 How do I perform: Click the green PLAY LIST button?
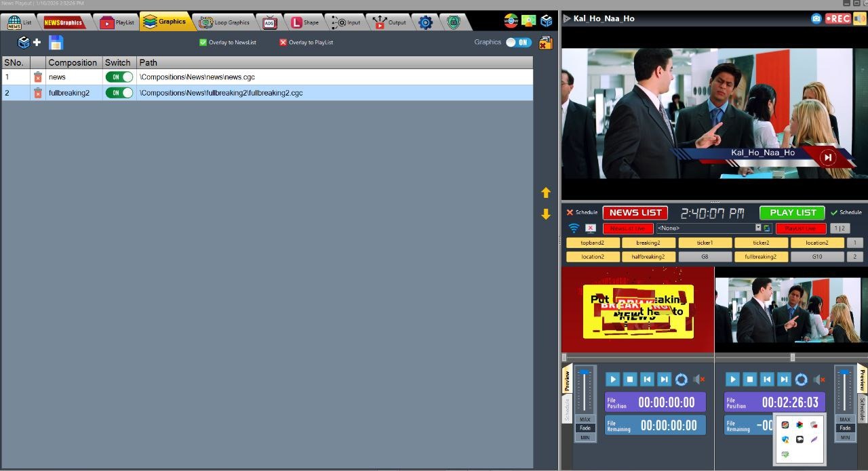pyautogui.click(x=792, y=213)
